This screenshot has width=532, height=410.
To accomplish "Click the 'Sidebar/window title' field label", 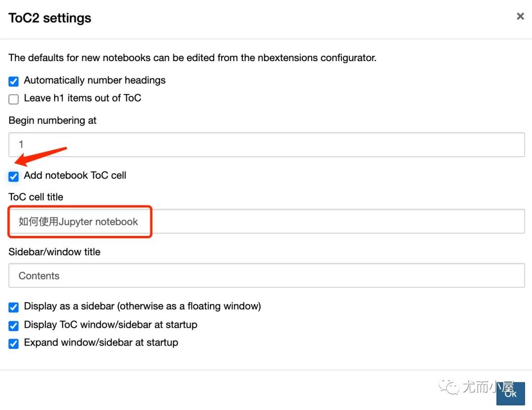I will (55, 252).
